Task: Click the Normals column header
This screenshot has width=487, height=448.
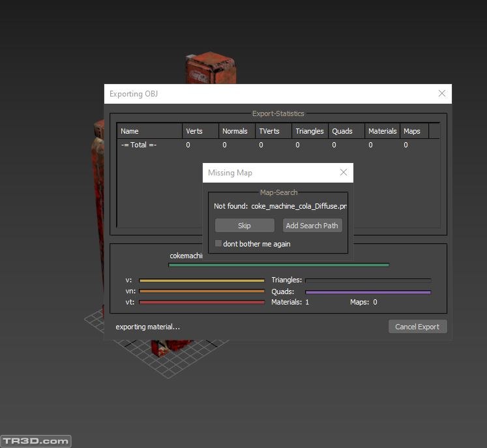Action: pyautogui.click(x=236, y=131)
